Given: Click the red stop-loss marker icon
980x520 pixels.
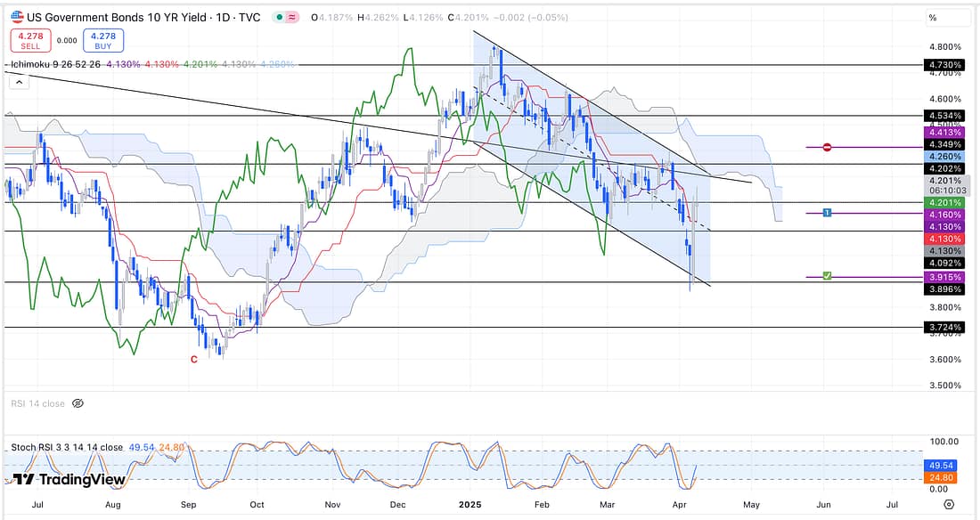Looking at the screenshot, I should [828, 147].
